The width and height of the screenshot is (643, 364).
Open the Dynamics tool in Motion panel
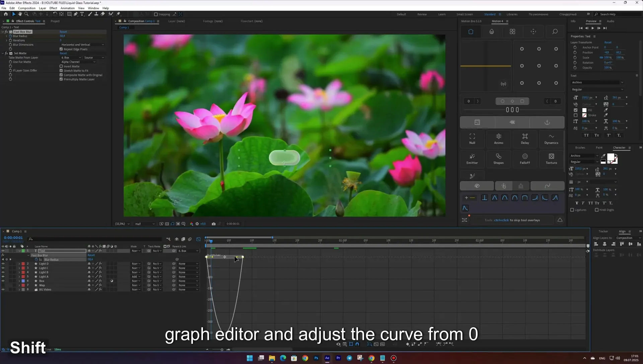pyautogui.click(x=551, y=139)
